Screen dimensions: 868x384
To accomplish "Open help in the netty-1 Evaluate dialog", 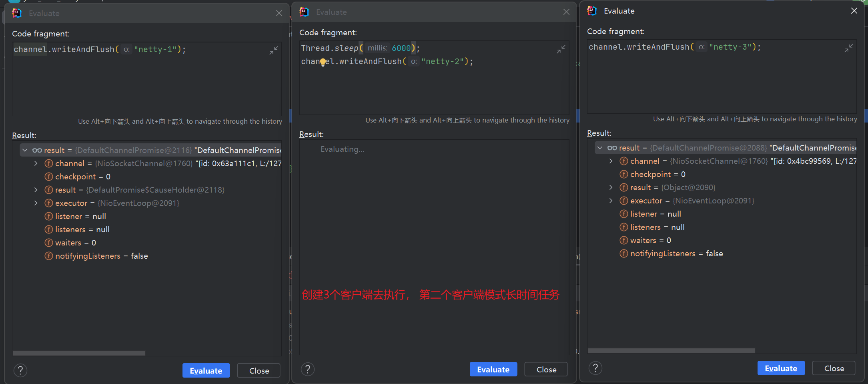I will (x=20, y=370).
